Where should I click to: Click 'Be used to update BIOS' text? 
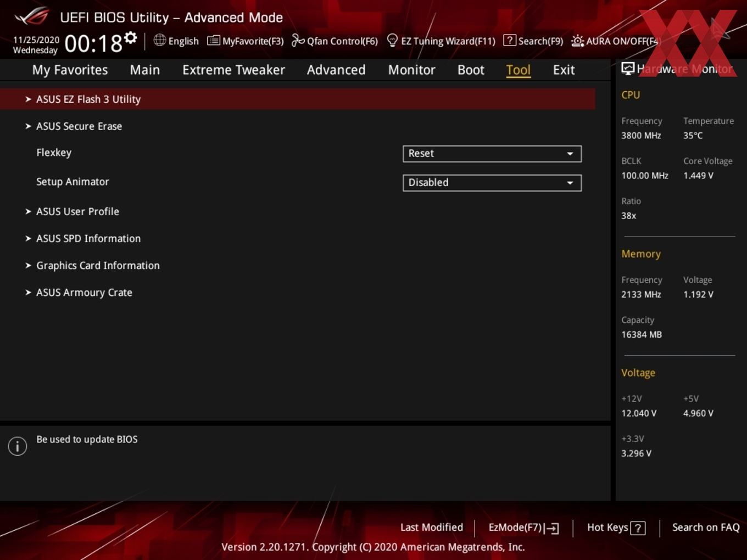pos(87,439)
